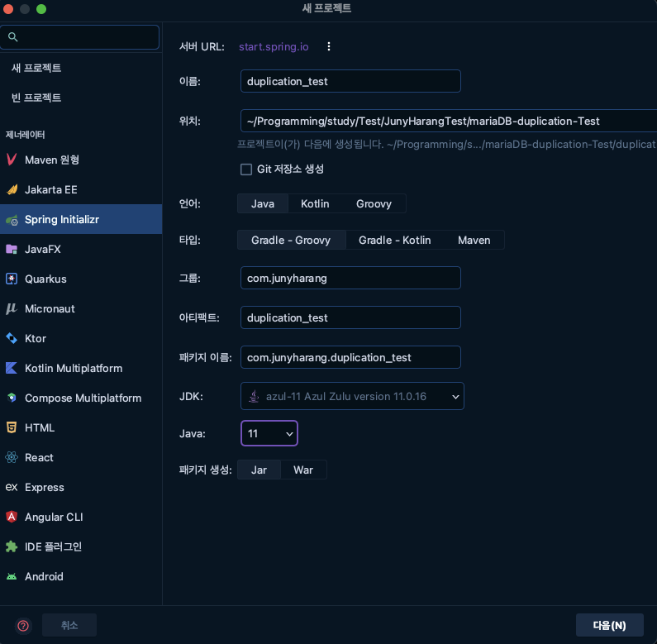Viewport: 657px width, 644px height.
Task: Select the Compose Multiplatform label
Action: point(83,398)
